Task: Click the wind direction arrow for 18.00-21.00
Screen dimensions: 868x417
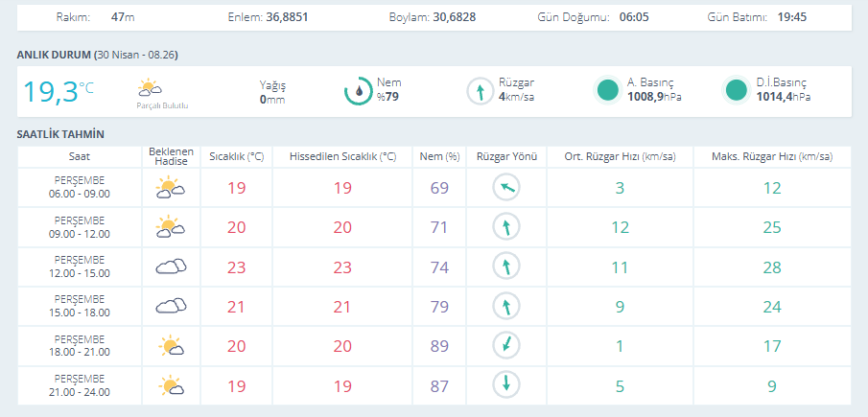Action: (505, 345)
